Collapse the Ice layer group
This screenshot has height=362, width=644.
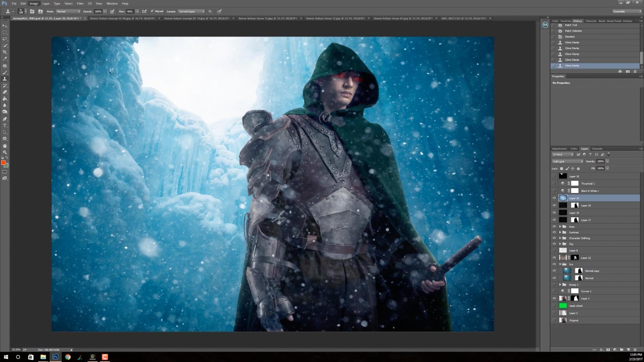pyautogui.click(x=560, y=264)
